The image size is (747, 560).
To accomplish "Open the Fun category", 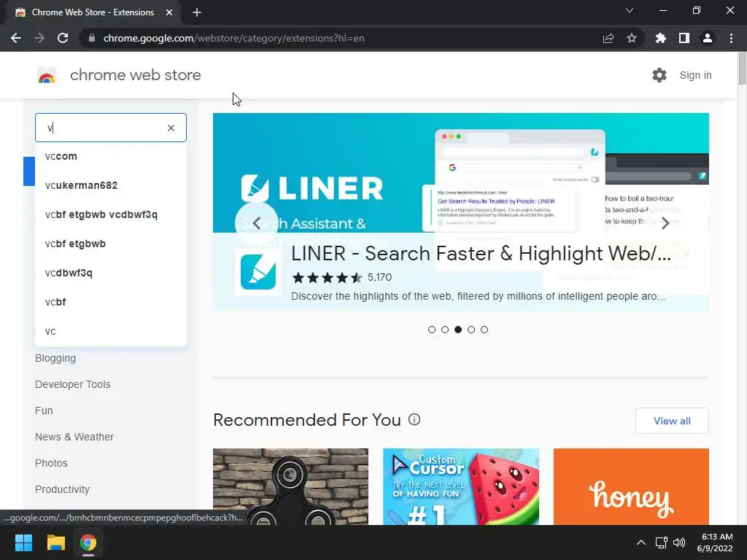I will pos(44,411).
